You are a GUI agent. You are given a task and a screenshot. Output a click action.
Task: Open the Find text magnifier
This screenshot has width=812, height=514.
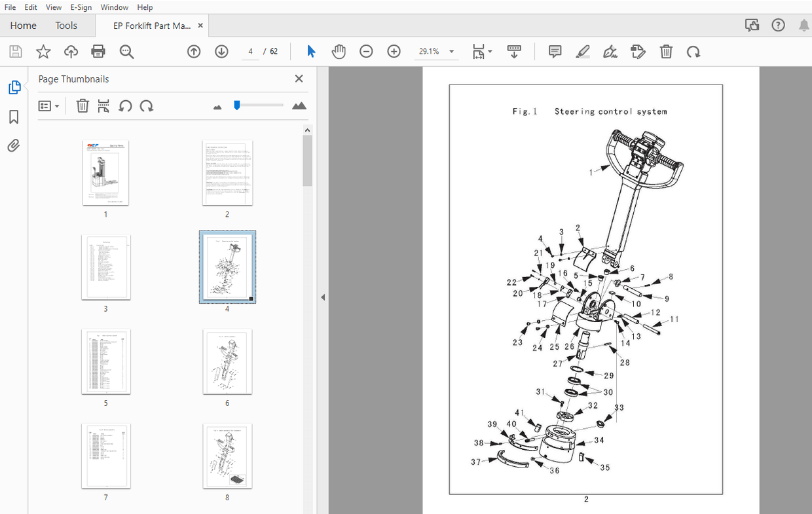126,51
